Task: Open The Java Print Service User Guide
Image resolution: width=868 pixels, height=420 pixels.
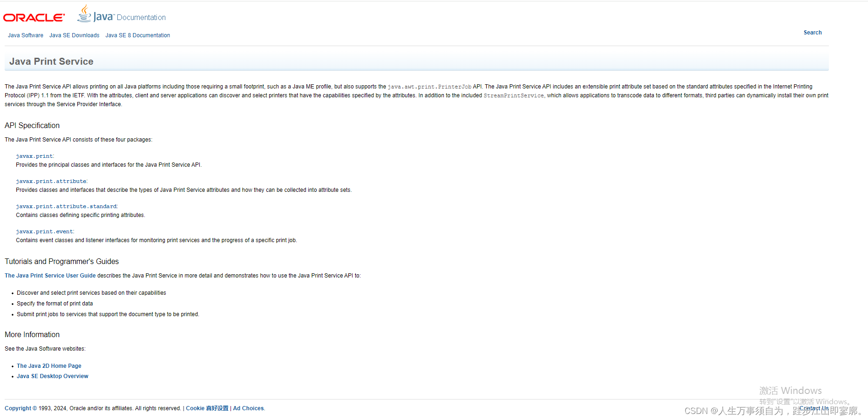Action: [50, 276]
